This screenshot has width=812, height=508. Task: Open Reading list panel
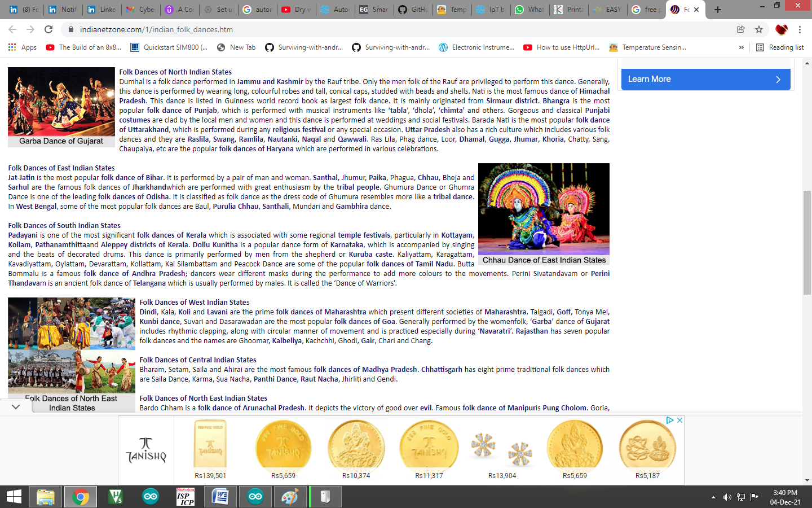[x=780, y=47]
